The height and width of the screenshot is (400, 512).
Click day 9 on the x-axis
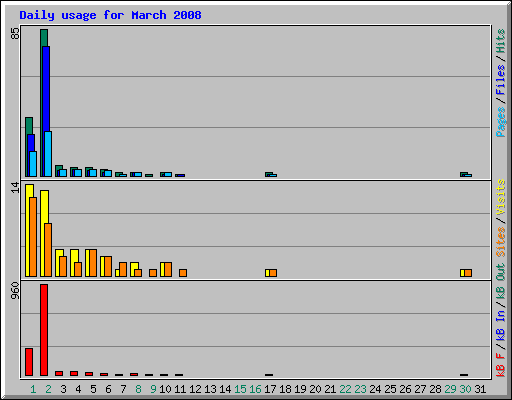(153, 389)
